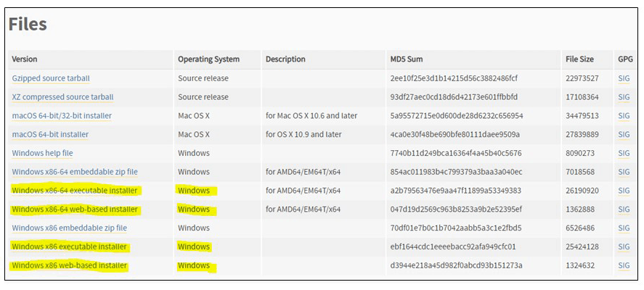Screen dimensions: 644x290
Task: Click the Version column header
Action: click(x=25, y=59)
